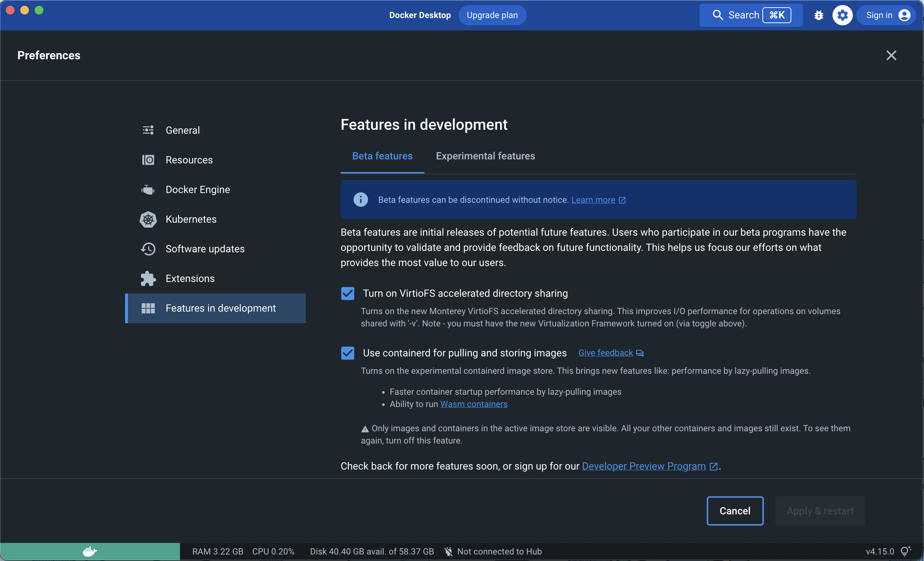Click the Apply & restart button
This screenshot has height=561, width=924.
pos(820,511)
